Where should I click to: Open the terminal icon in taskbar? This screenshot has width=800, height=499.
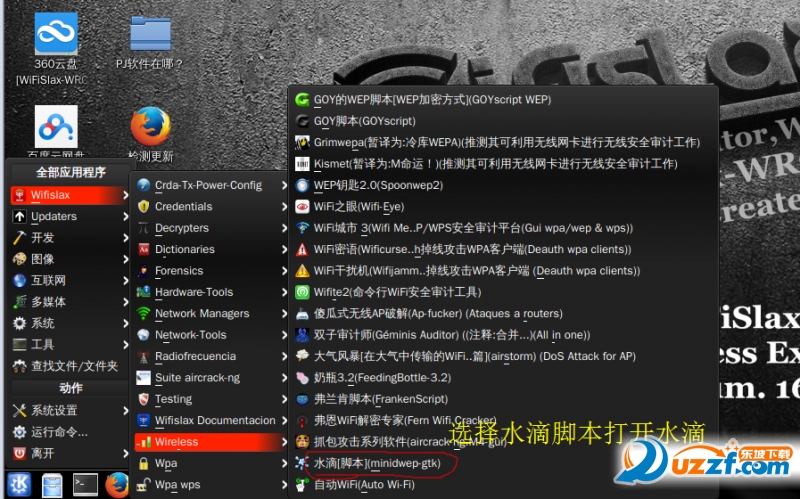85,484
